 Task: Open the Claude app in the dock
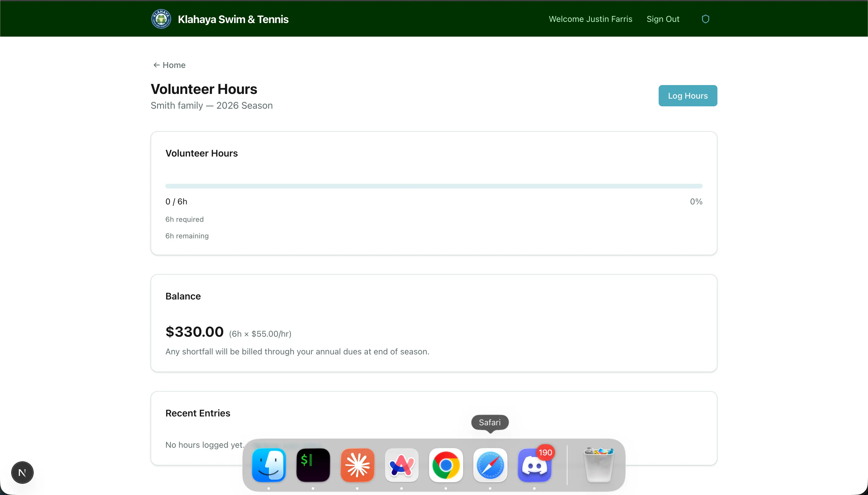pos(357,466)
